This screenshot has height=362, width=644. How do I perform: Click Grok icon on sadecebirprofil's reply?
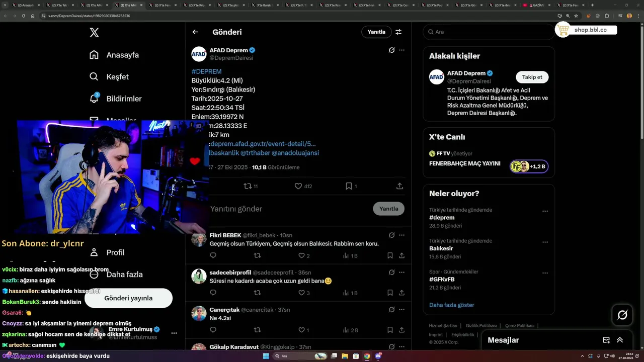[x=391, y=273]
